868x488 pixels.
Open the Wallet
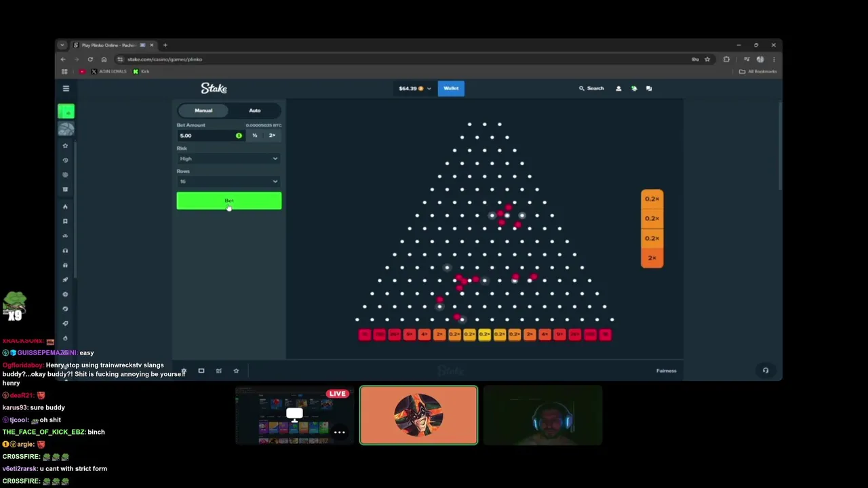click(x=451, y=88)
